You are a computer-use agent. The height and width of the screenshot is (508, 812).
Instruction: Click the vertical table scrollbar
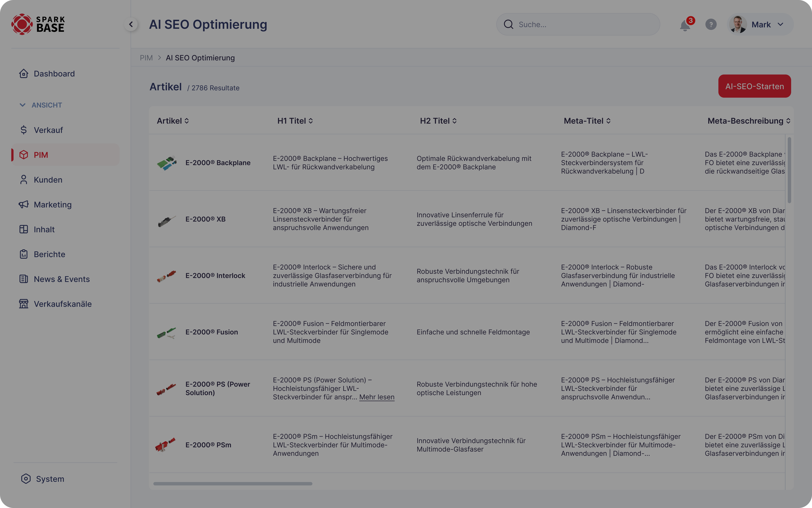789,170
